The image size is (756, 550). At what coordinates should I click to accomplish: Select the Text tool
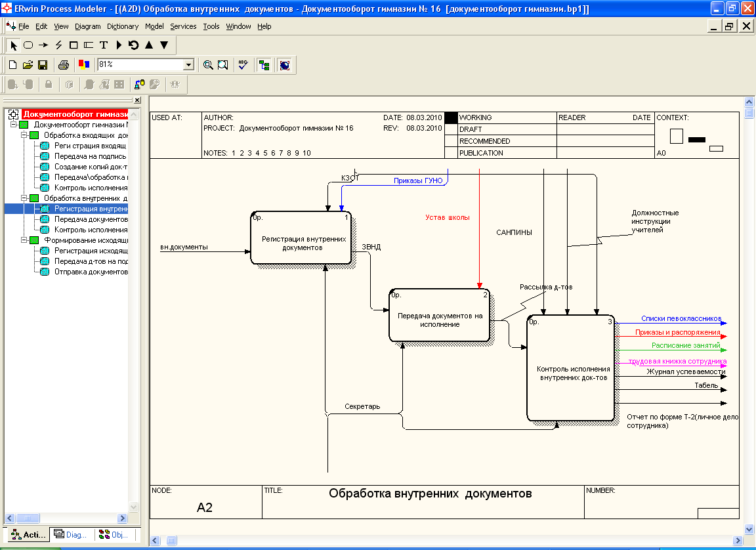[x=104, y=45]
